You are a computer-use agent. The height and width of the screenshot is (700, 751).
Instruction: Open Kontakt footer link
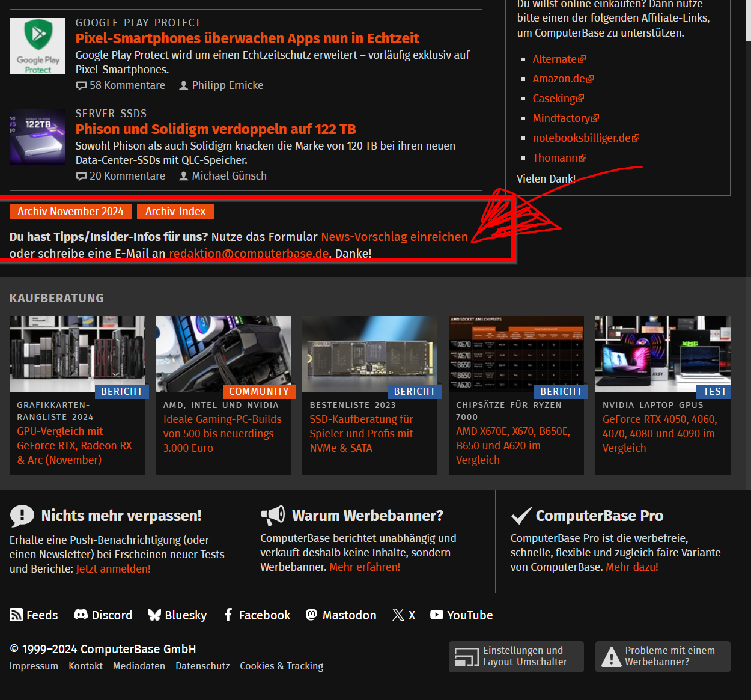tap(85, 666)
